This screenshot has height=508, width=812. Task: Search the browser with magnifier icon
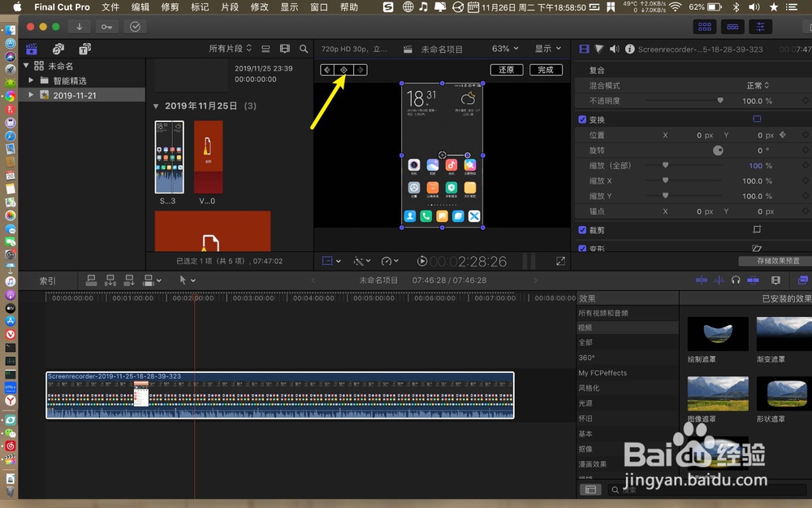(x=304, y=49)
